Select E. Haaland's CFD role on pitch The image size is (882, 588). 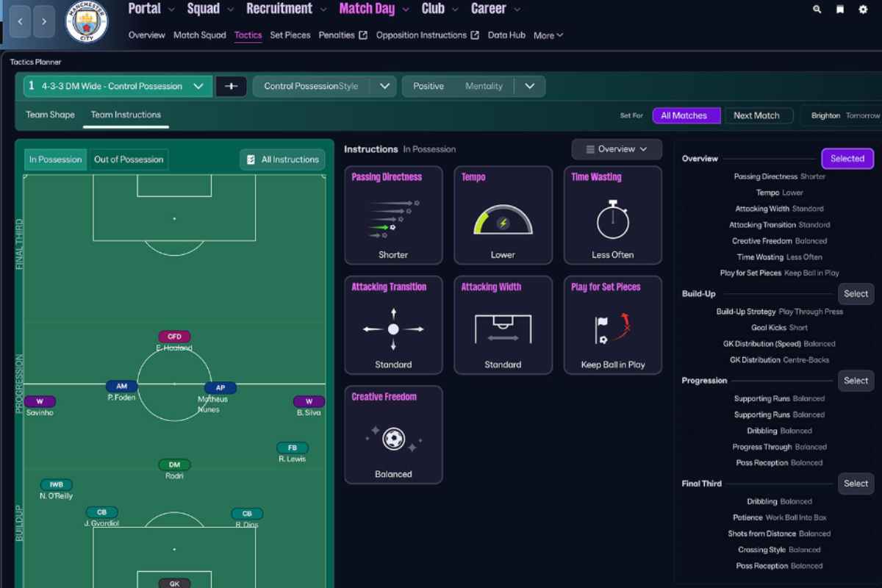tap(174, 337)
